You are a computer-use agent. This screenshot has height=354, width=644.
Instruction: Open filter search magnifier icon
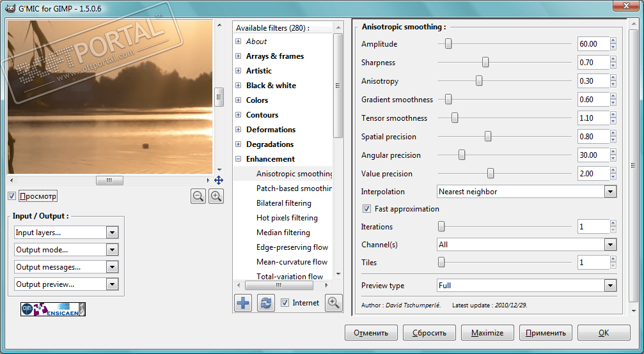pos(334,303)
